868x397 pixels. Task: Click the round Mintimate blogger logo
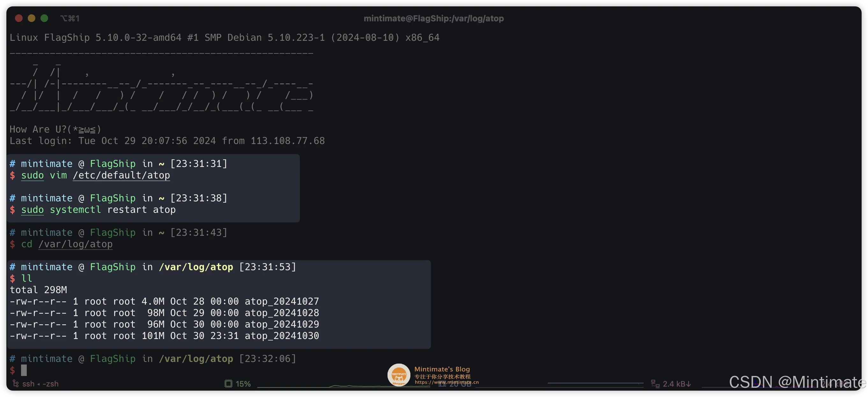point(399,374)
